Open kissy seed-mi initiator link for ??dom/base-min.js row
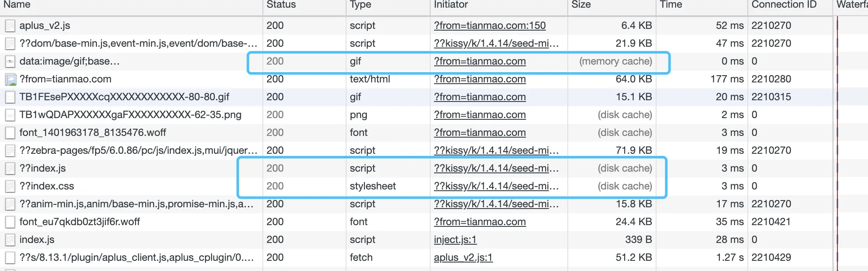Image resolution: width=868 pixels, height=271 pixels. pyautogui.click(x=496, y=43)
